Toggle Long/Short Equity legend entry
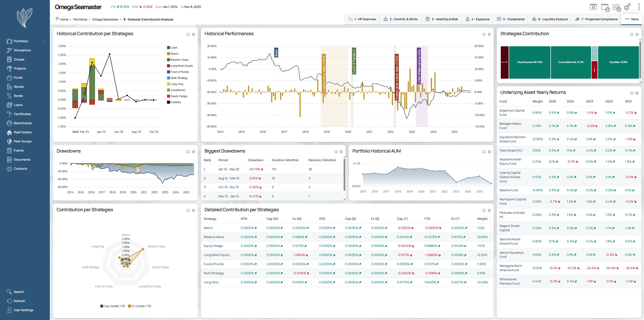This screenshot has height=320, width=644. 181,66
